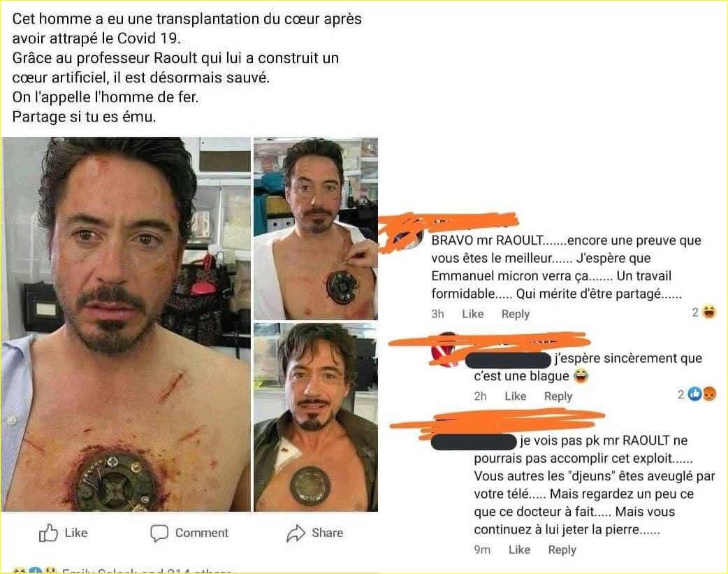This screenshot has height=574, width=728.
Task: Click the 2h timestamp on second comment
Action: click(x=480, y=396)
